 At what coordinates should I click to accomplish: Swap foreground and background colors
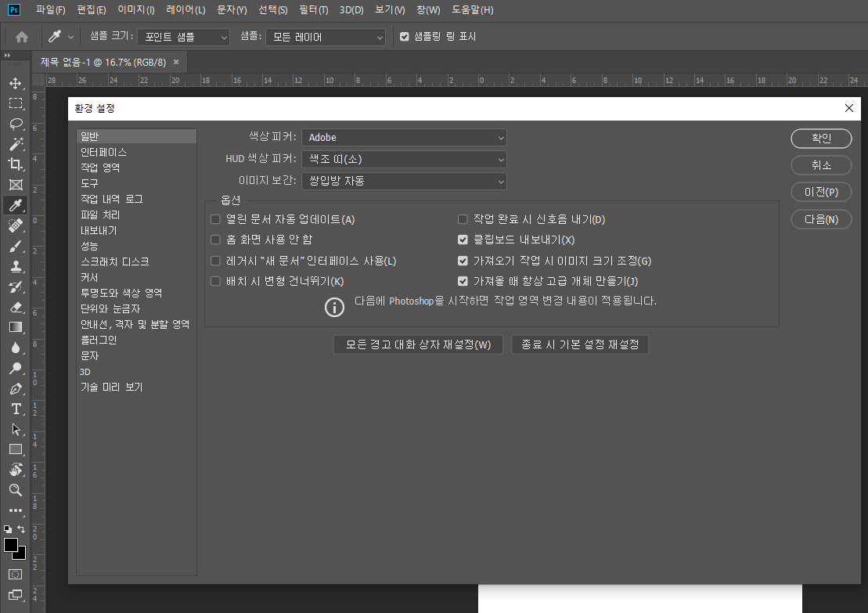click(21, 529)
